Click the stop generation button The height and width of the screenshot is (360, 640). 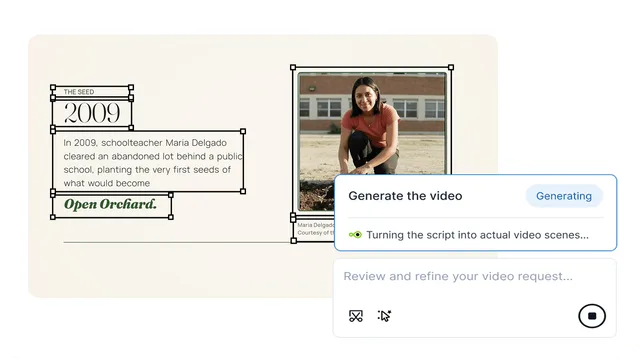point(592,316)
